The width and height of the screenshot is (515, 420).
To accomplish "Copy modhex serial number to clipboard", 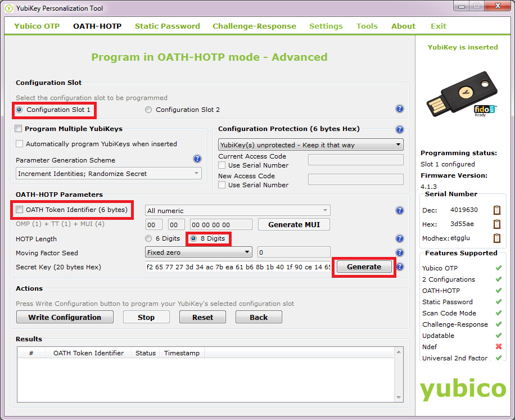I will pos(497,238).
